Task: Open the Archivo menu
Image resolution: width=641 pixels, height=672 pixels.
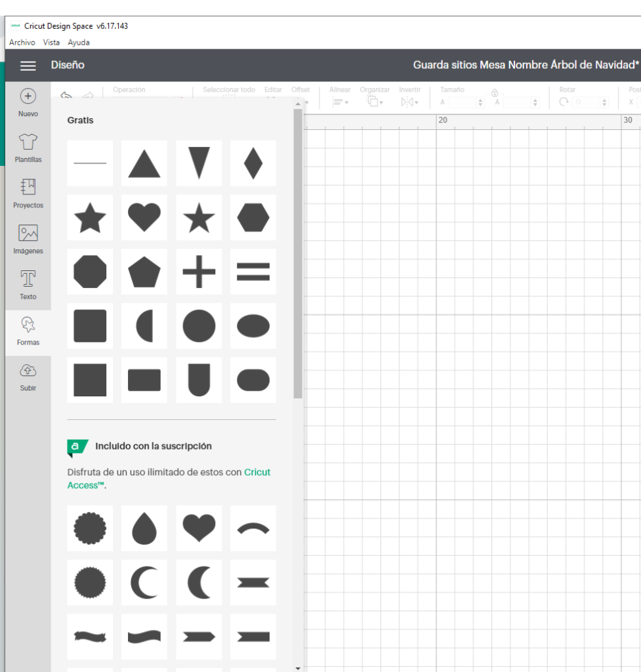Action: (x=22, y=43)
